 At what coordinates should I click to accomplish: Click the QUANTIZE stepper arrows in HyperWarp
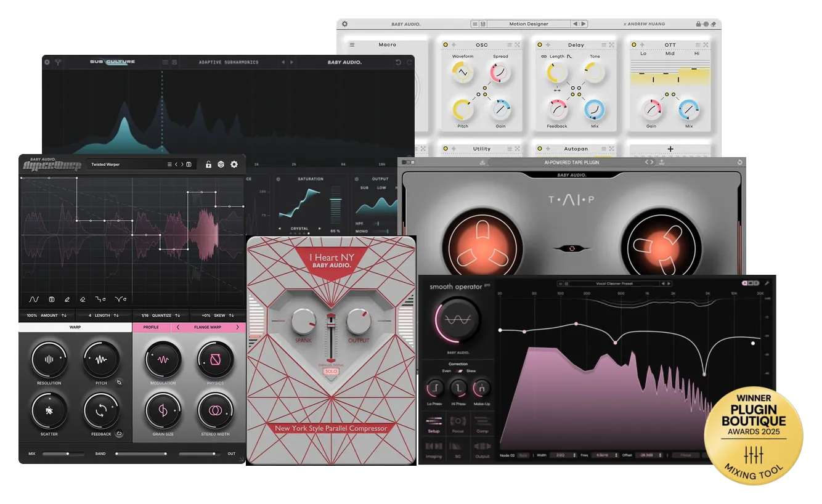pos(177,315)
